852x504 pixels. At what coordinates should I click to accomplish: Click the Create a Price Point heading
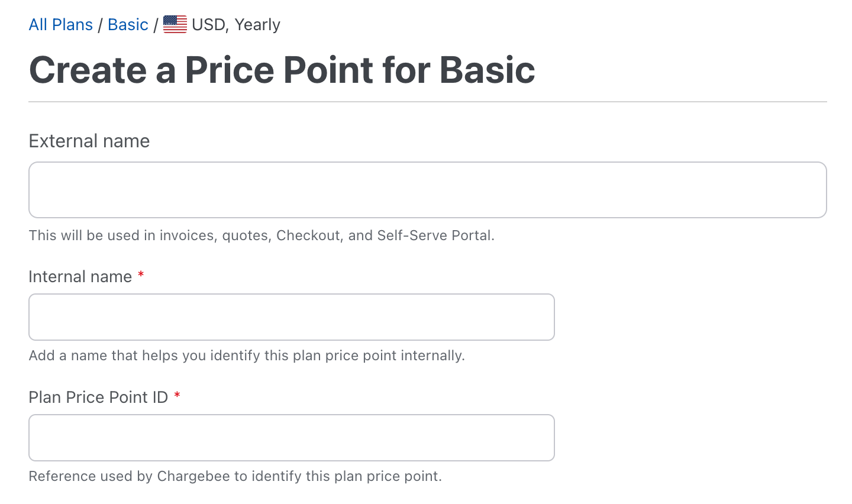(x=282, y=70)
